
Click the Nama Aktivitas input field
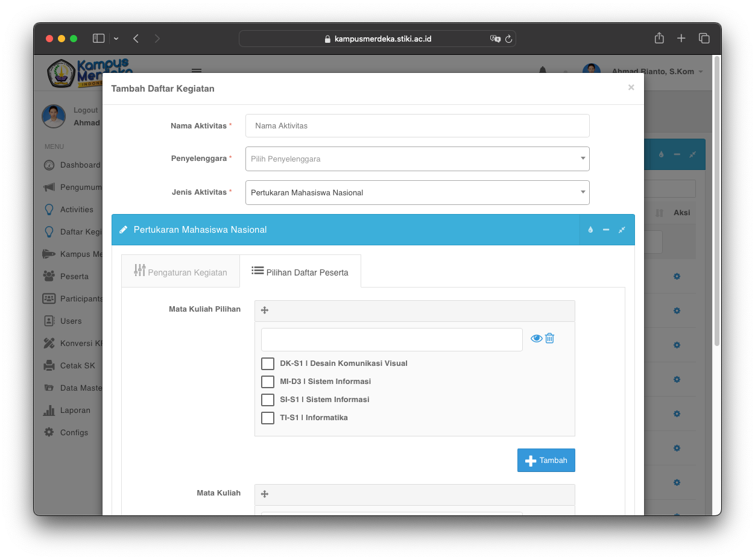(x=417, y=126)
